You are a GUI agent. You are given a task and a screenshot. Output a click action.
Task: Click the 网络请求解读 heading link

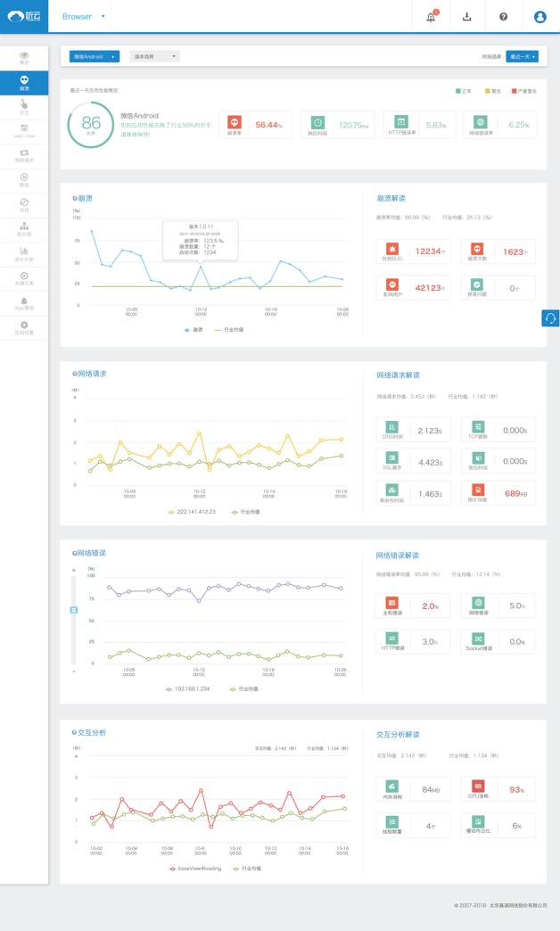tap(397, 375)
